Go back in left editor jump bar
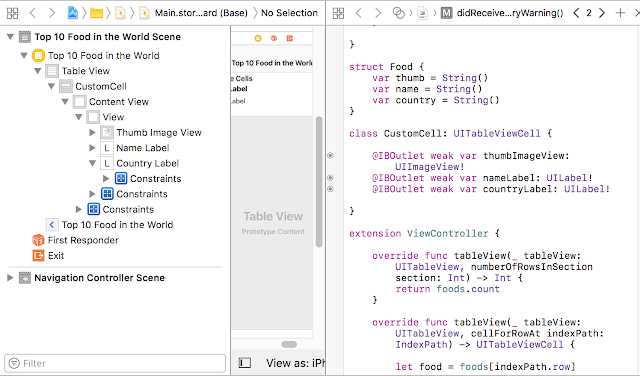 [33, 13]
